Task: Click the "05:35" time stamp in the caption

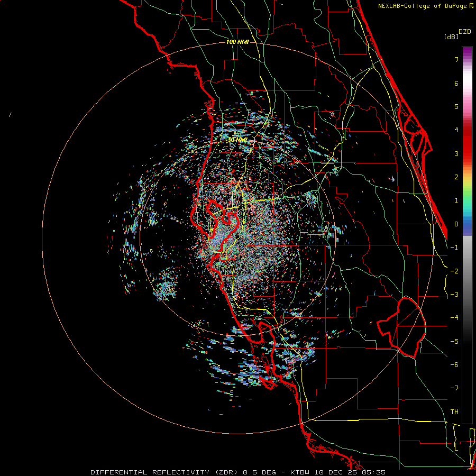Action: click(x=373, y=472)
